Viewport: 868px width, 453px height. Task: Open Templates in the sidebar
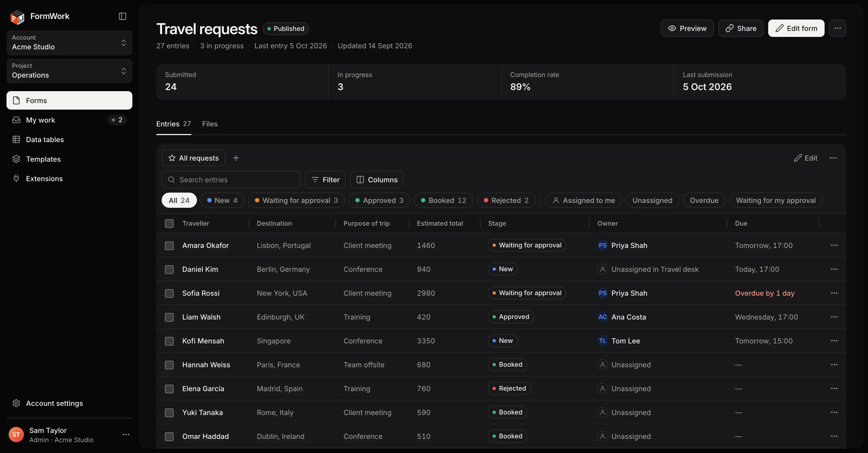[69, 159]
